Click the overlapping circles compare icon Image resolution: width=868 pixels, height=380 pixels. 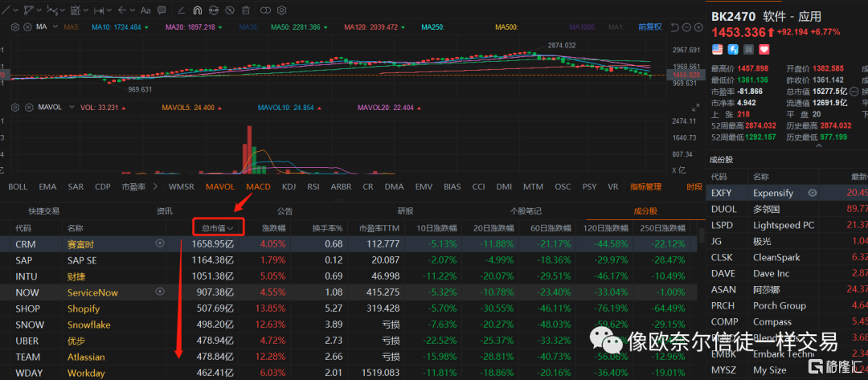tap(266, 10)
